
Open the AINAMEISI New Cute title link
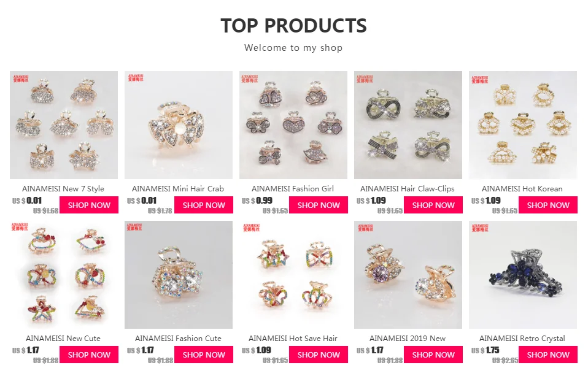(63, 339)
